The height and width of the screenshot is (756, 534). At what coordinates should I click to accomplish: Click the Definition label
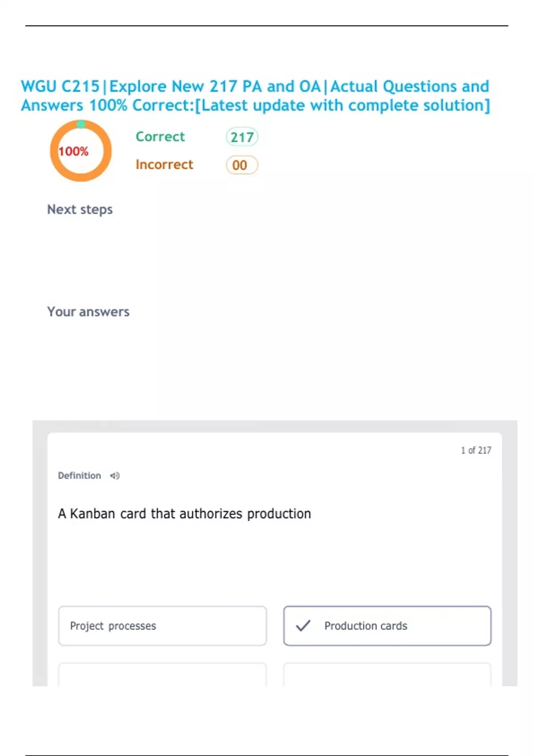79,476
